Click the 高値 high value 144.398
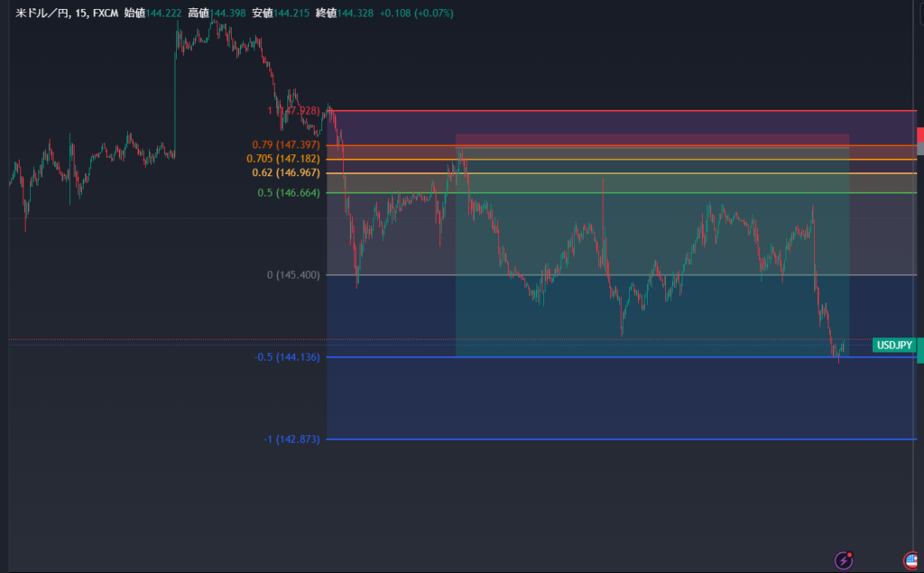This screenshot has width=924, height=573. point(230,14)
